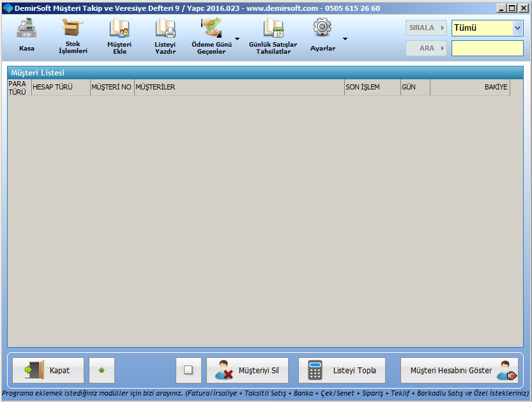This screenshot has height=402, width=532.
Task: Sort by SON İŞLEM column header
Action: 372,88
